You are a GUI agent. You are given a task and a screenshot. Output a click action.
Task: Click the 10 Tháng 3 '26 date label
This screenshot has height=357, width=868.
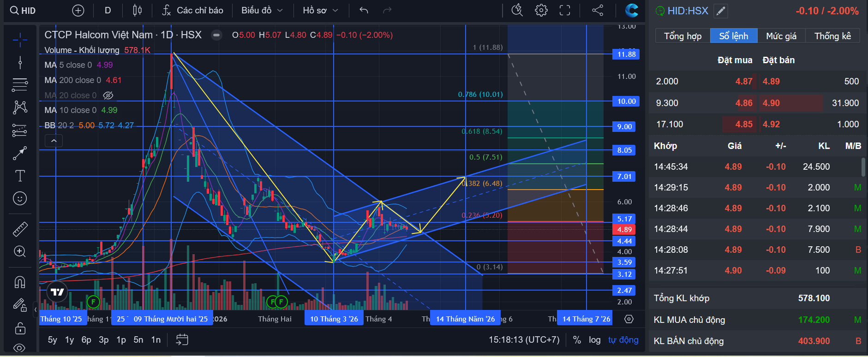coord(334,319)
